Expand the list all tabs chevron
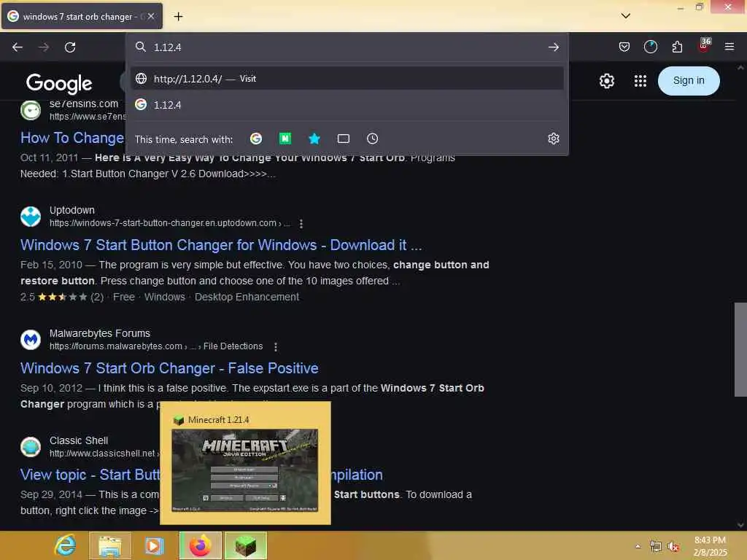The image size is (747, 560). click(625, 16)
